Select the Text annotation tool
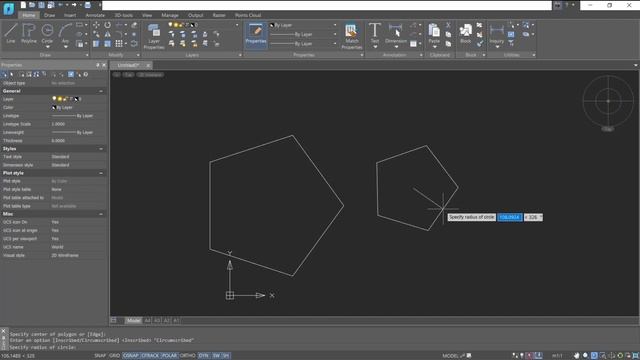The image size is (640, 360). [375, 32]
